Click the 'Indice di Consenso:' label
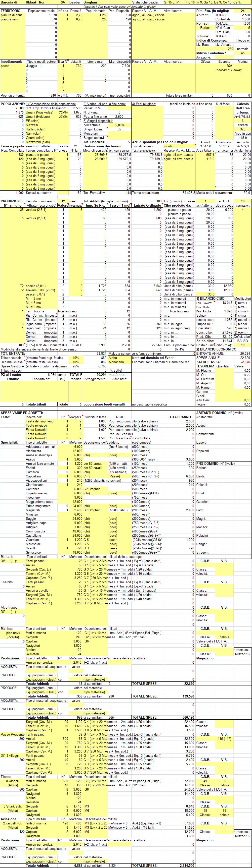 coord(212,40)
